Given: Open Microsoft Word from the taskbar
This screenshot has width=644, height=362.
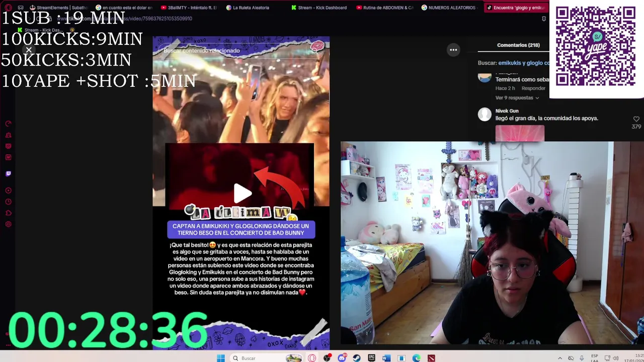Looking at the screenshot, I should pos(386,358).
